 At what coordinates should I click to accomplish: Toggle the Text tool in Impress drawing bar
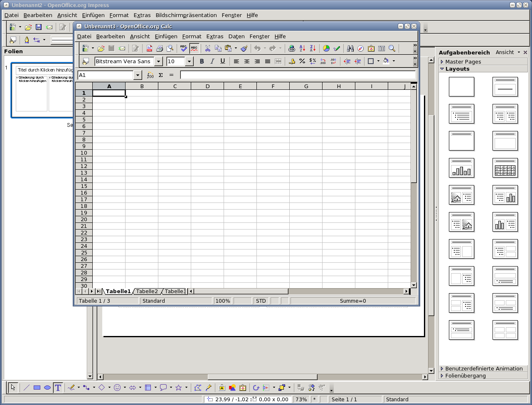pyautogui.click(x=58, y=388)
